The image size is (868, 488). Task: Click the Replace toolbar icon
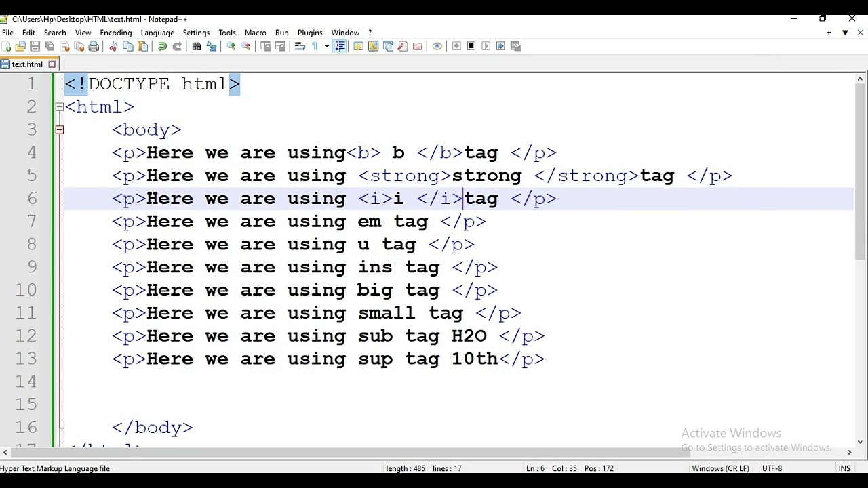pyautogui.click(x=212, y=46)
